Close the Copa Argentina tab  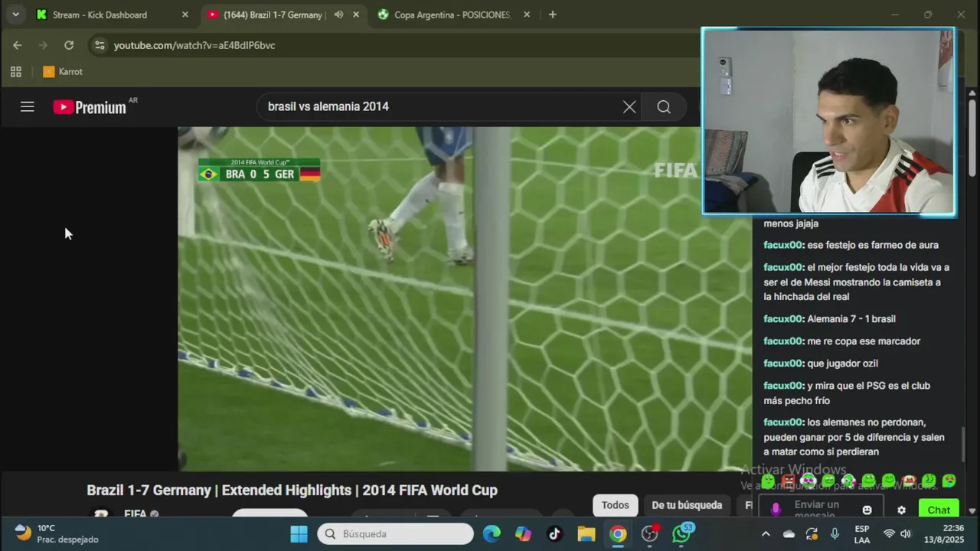pos(527,15)
